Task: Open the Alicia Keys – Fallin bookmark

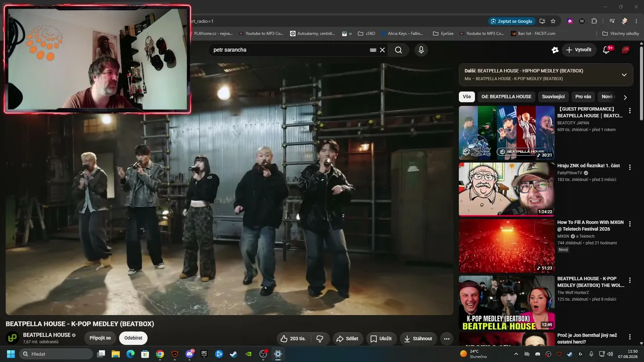Action: [402, 34]
